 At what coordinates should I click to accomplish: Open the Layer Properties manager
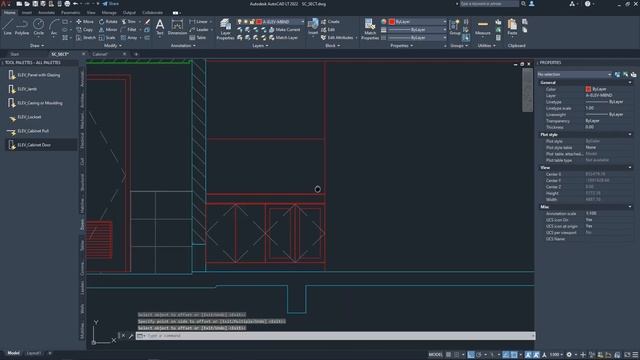pyautogui.click(x=225, y=29)
